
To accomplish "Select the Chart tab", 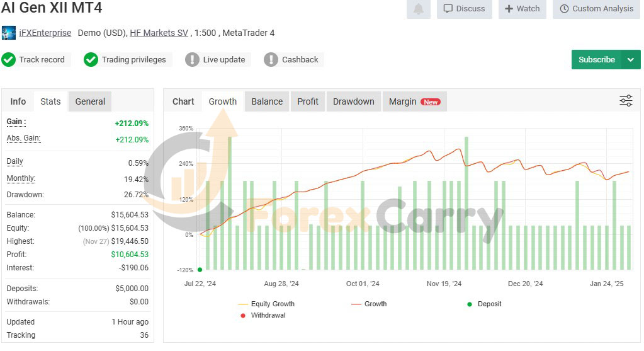I will (183, 101).
